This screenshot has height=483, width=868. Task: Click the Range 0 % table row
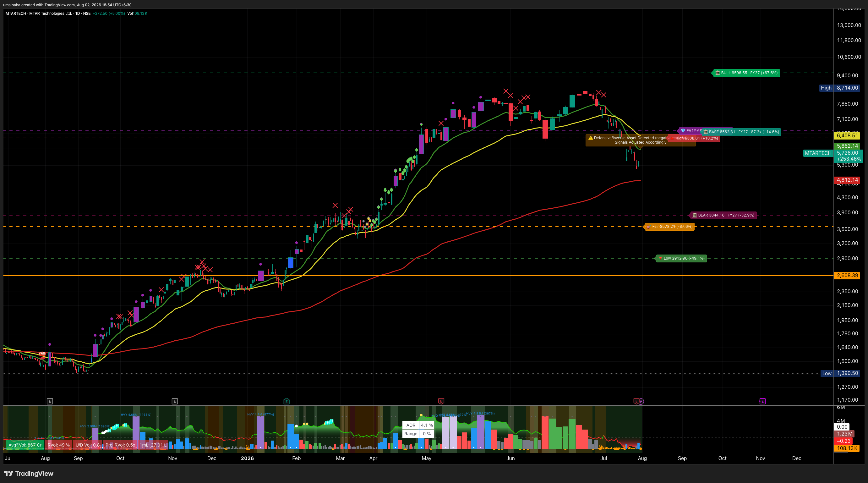pyautogui.click(x=418, y=434)
